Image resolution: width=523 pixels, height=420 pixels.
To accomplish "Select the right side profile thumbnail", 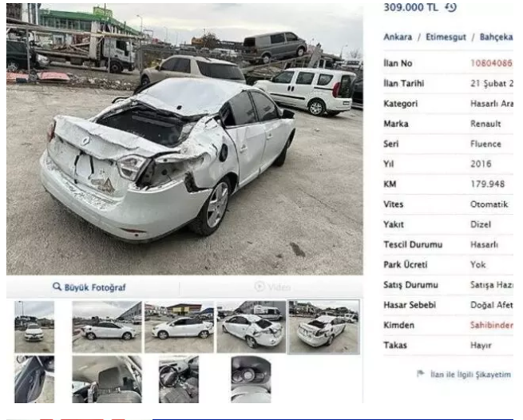I will pyautogui.click(x=179, y=327).
